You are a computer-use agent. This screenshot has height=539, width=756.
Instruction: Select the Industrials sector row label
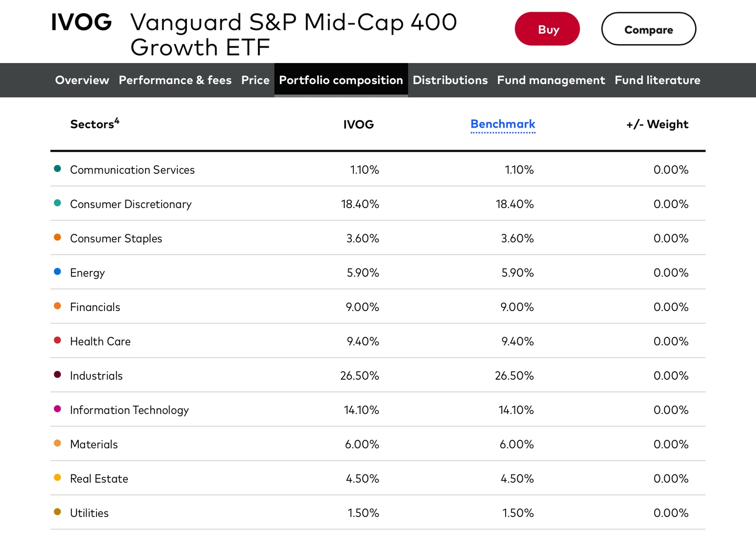(x=96, y=376)
